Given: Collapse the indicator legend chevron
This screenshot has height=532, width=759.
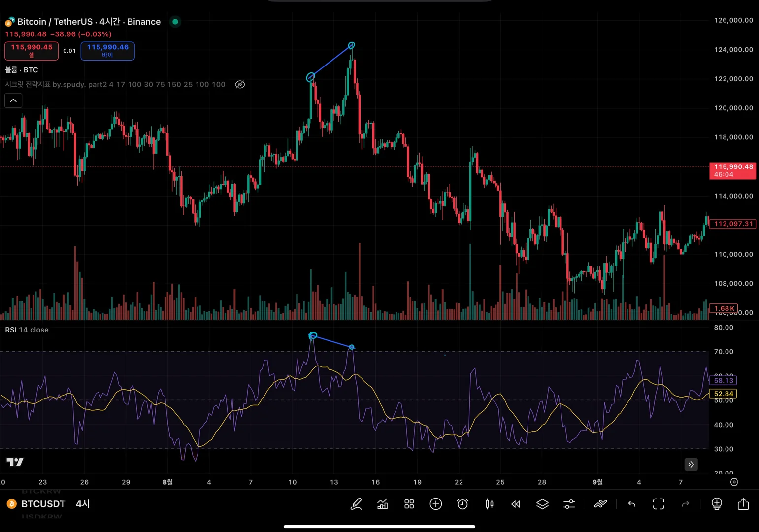Looking at the screenshot, I should point(13,100).
